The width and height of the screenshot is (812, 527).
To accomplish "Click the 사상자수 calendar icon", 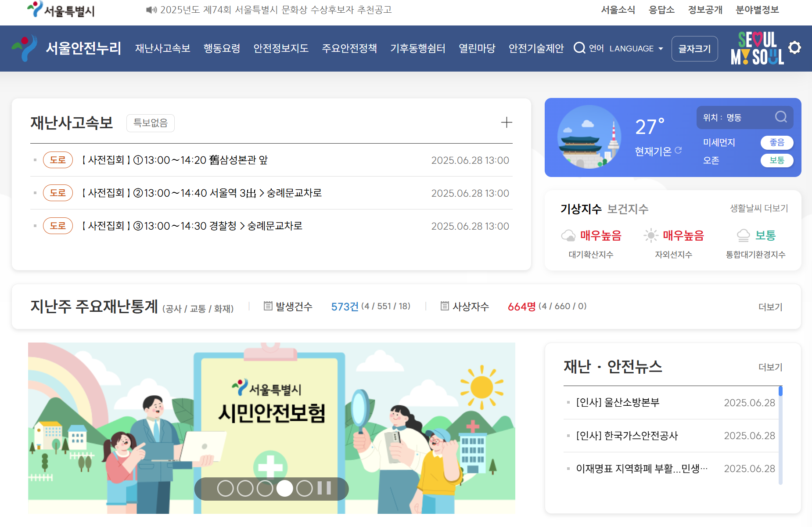I will [x=444, y=306].
